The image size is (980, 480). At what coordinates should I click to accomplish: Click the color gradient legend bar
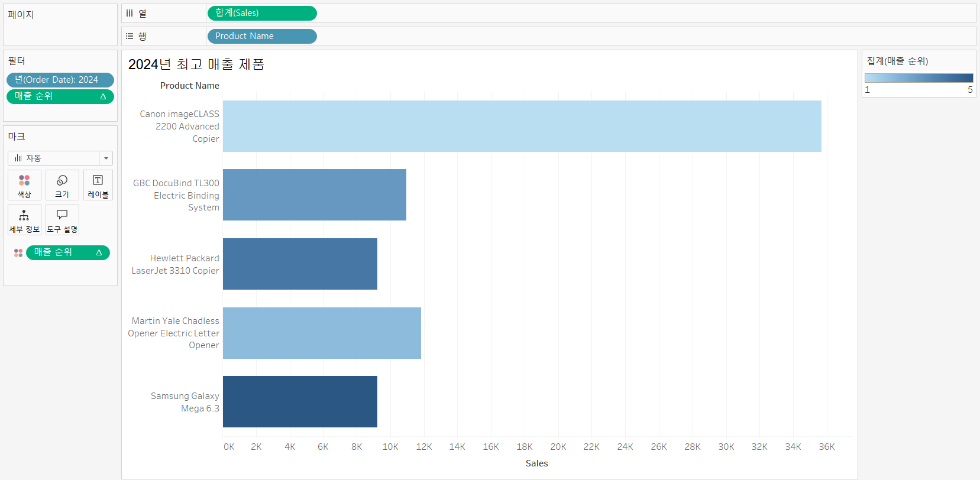[x=918, y=78]
